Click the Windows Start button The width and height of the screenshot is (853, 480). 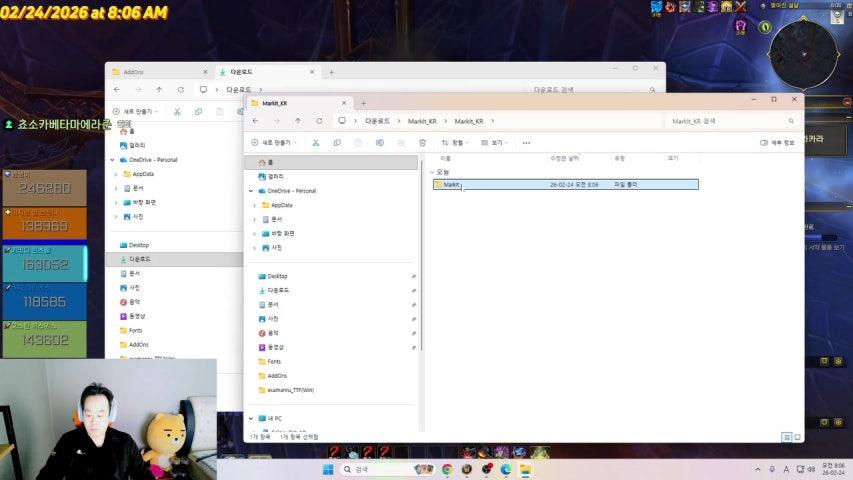pos(327,469)
